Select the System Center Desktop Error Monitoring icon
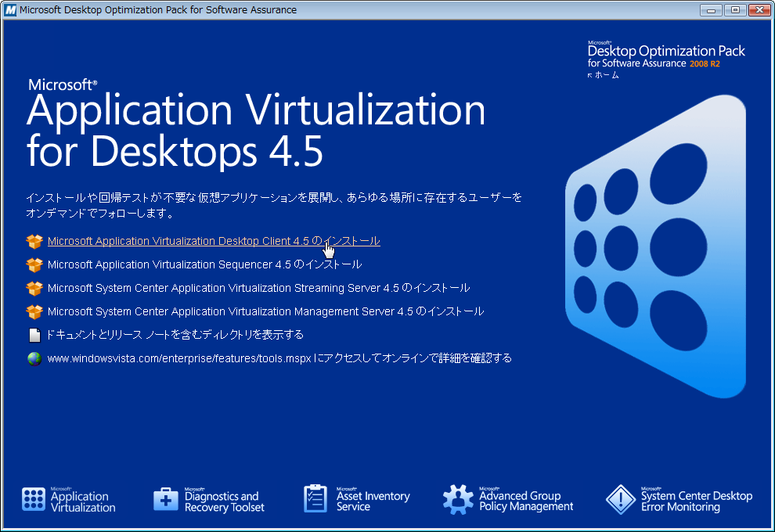Viewport: 775px width, 532px height. [x=620, y=499]
